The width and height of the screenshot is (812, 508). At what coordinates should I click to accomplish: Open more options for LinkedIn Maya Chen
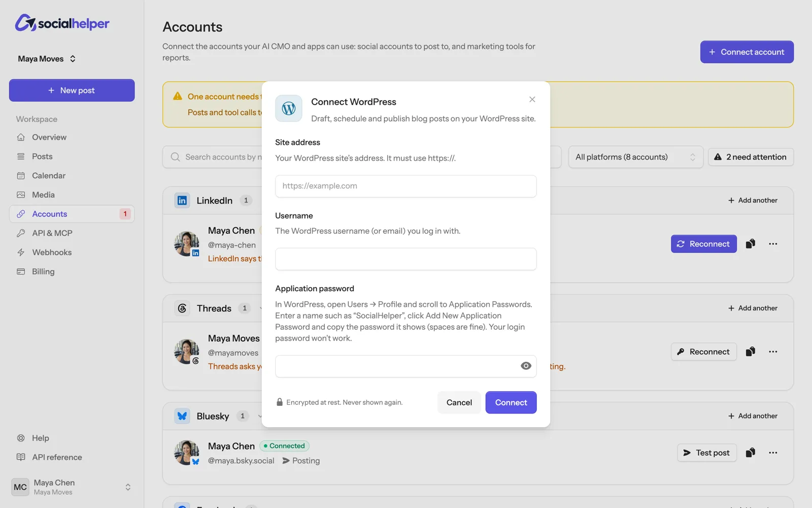tap(773, 244)
